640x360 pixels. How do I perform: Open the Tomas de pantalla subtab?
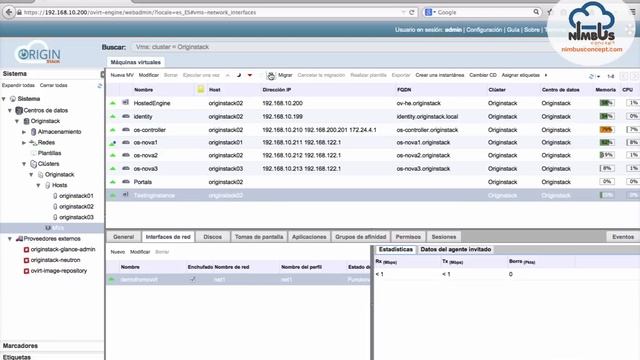coord(259,237)
